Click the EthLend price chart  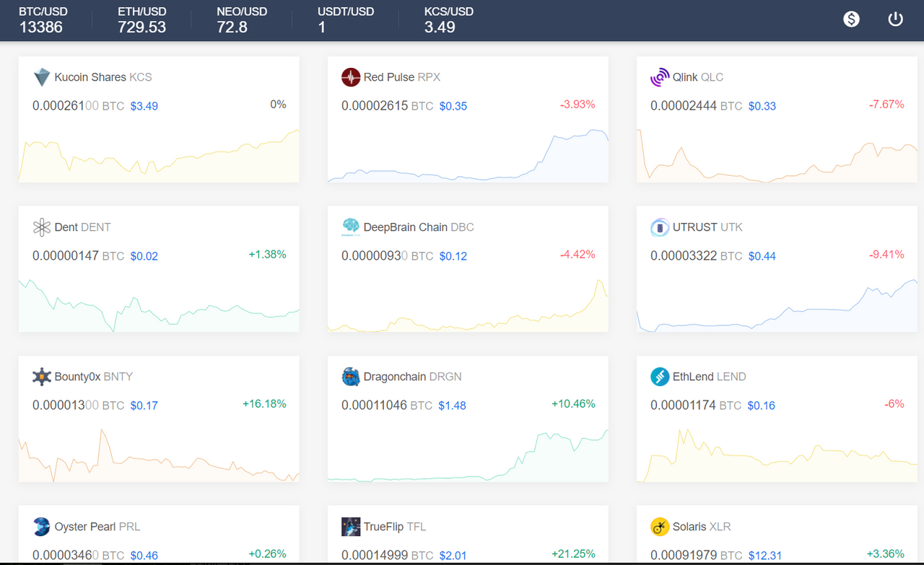pyautogui.click(x=777, y=455)
